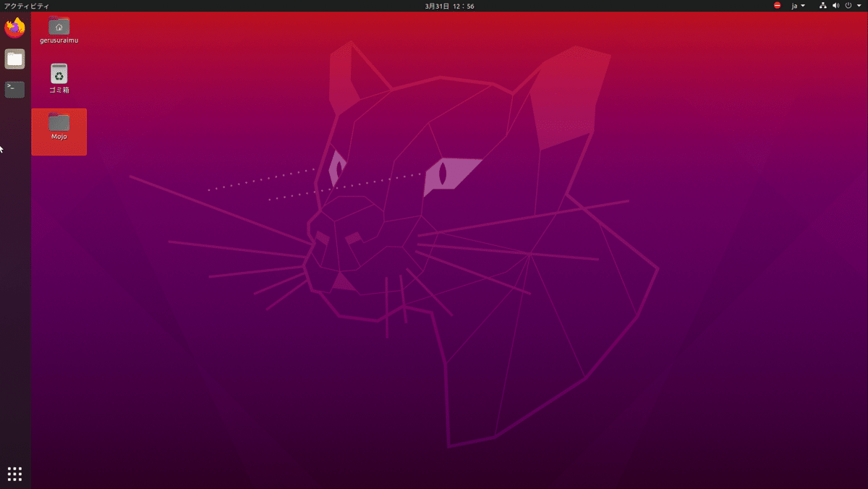This screenshot has height=489, width=868.
Task: Expand the system menu arrow beside power
Action: pos(859,6)
